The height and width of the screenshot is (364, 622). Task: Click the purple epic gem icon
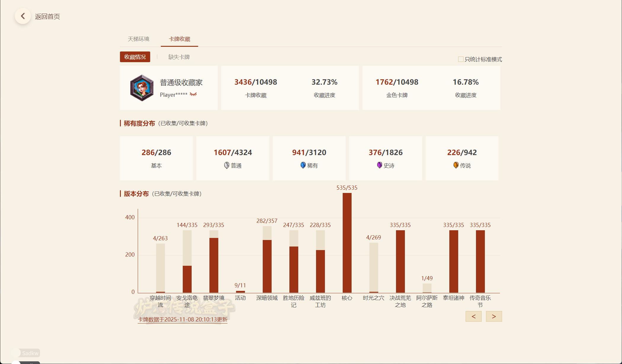tap(379, 165)
